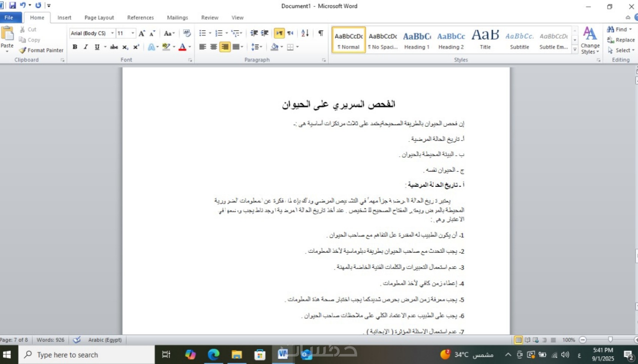Open Paragraph dialog launcher
Image resolution: width=638 pixels, height=364 pixels.
(x=324, y=60)
